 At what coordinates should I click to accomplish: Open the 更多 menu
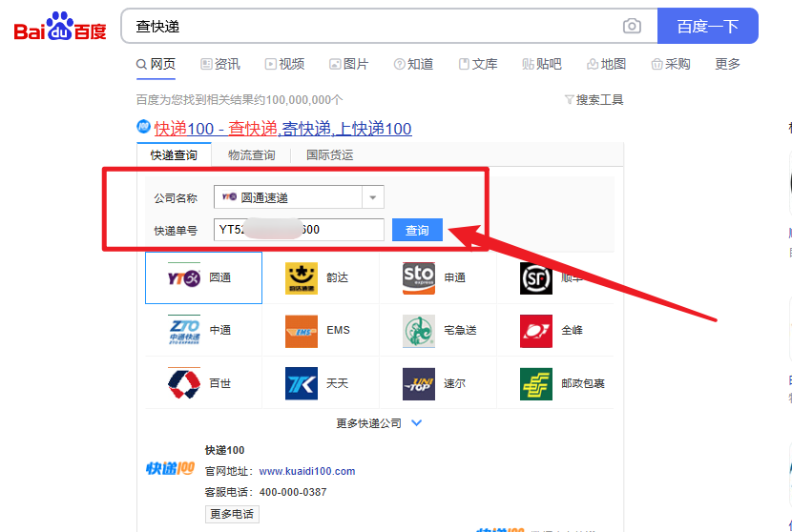[727, 64]
